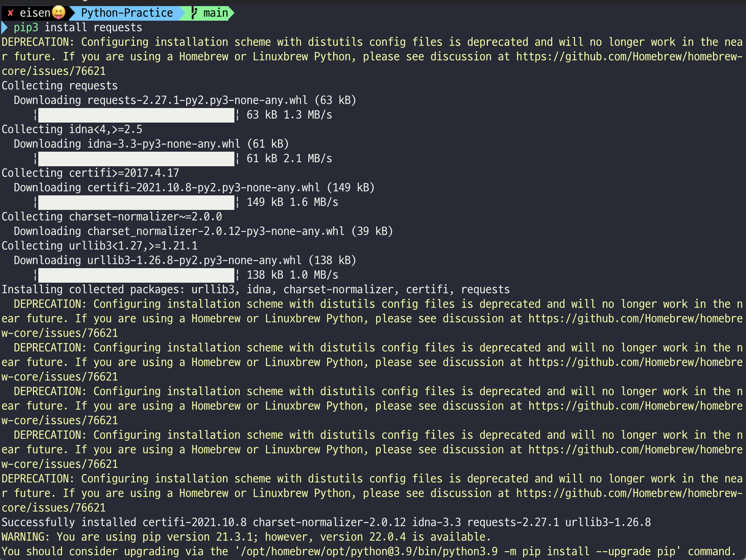This screenshot has height=560, width=746.
Task: Click the requests 63 kB download progress bar
Action: [x=136, y=115]
